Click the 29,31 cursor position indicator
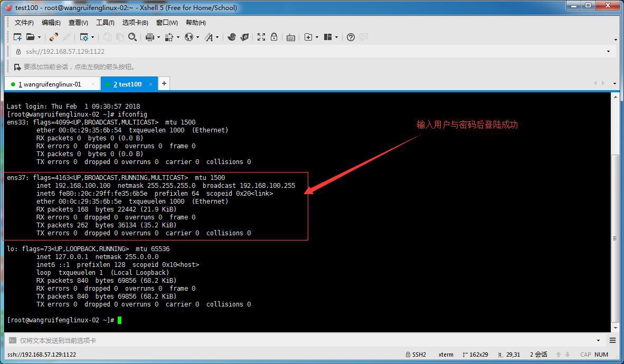 509,355
